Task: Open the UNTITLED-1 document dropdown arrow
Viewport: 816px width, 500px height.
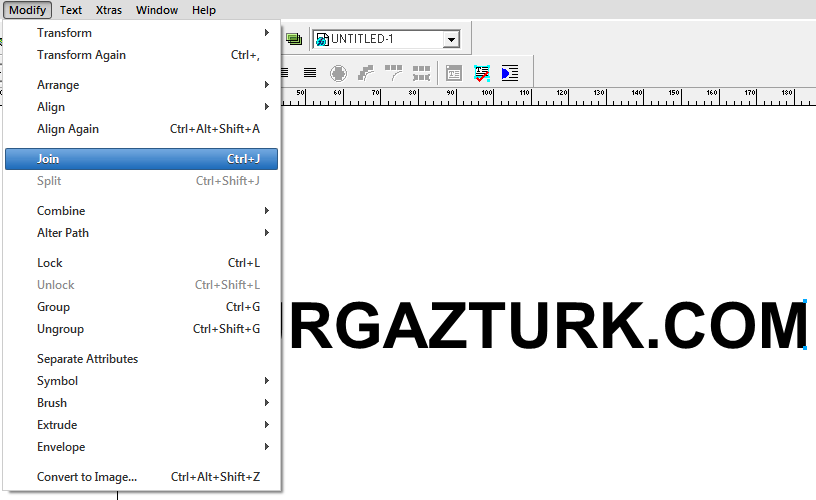Action: (451, 40)
